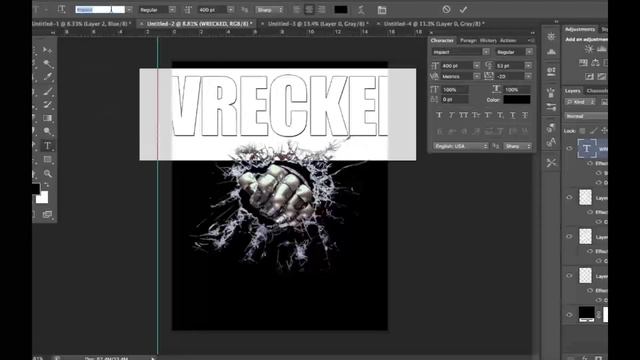This screenshot has height=360, width=640.
Task: Click the Color swatch in the Character panel
Action: (x=517, y=100)
